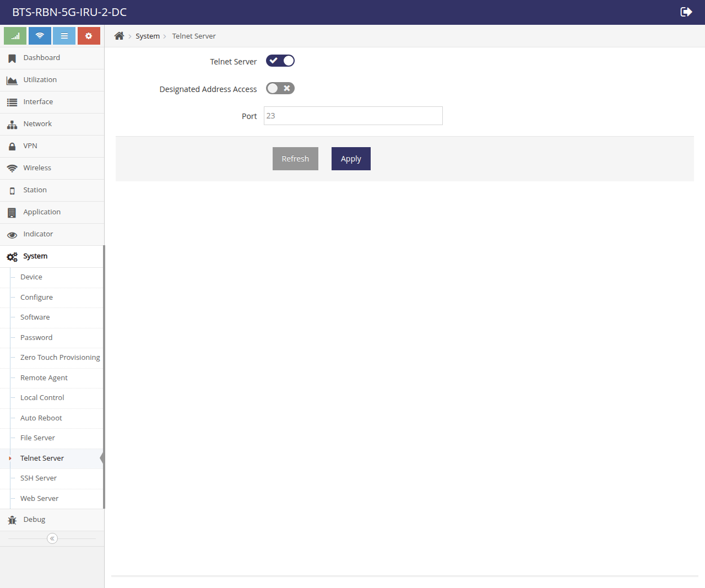Click the logout icon in header

(x=686, y=12)
